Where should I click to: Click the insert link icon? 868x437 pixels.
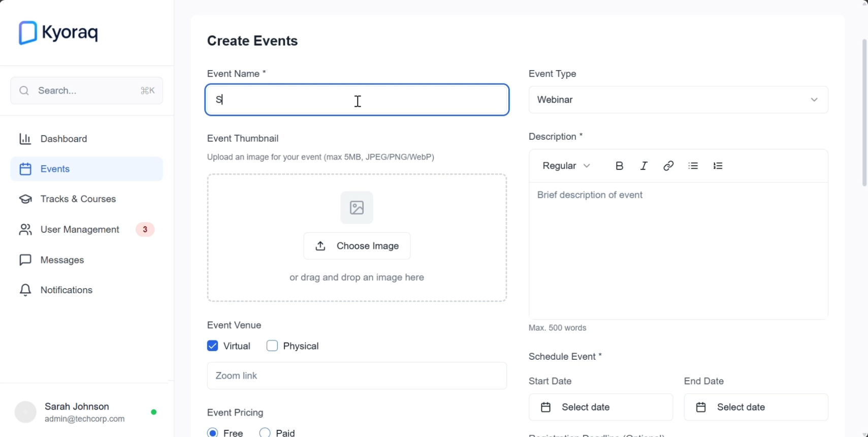point(667,166)
